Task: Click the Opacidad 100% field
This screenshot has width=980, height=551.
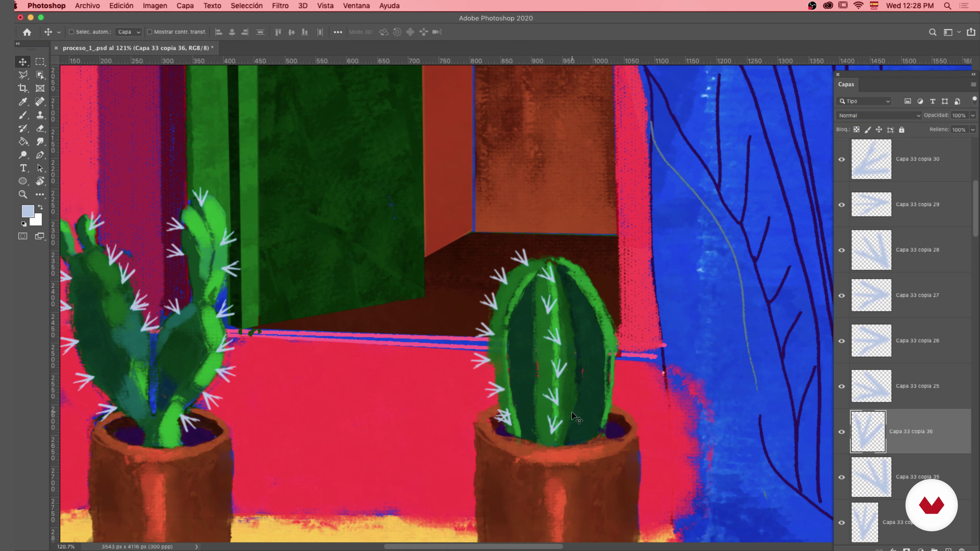Action: (x=959, y=115)
